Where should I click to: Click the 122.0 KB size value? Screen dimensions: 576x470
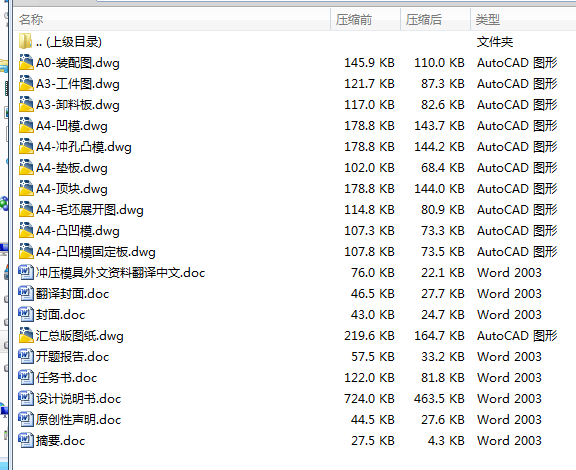pos(369,377)
